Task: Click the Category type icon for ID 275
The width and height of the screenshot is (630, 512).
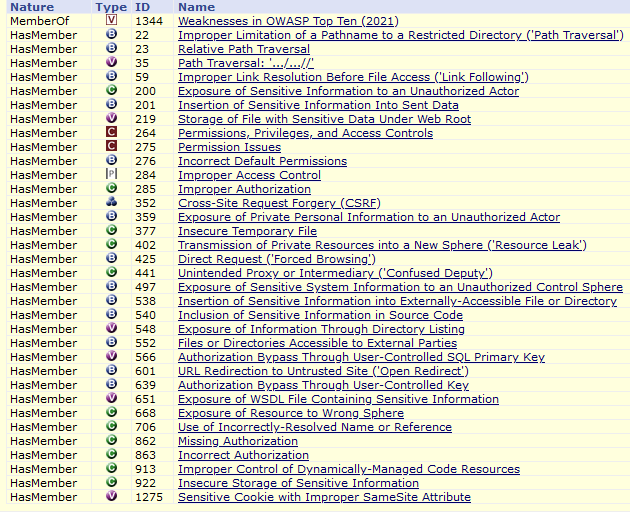Action: pos(111,146)
